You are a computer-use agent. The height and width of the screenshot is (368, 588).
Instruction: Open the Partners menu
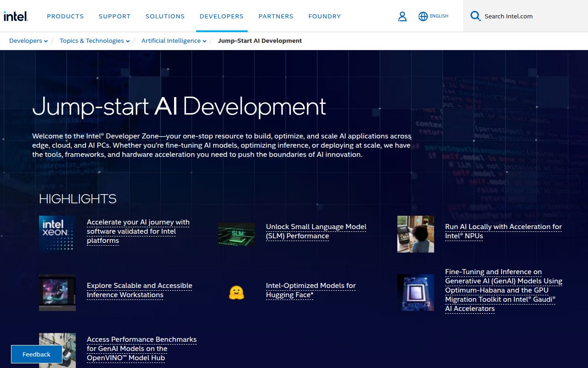276,16
